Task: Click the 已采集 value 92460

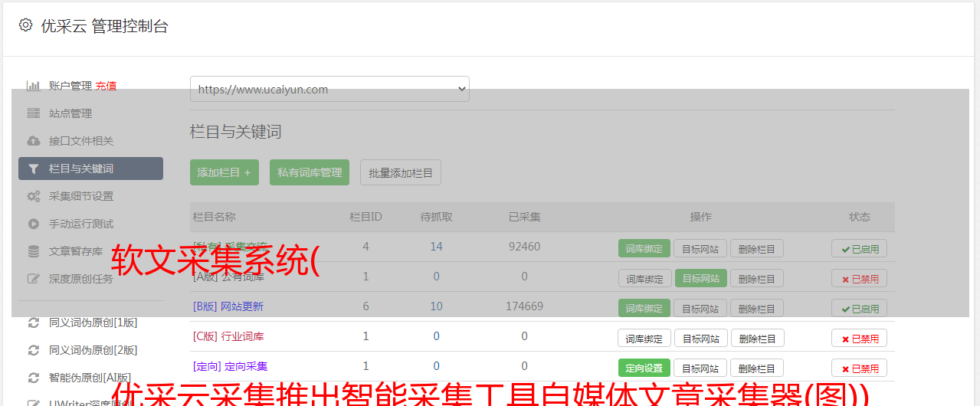Action: [x=525, y=247]
